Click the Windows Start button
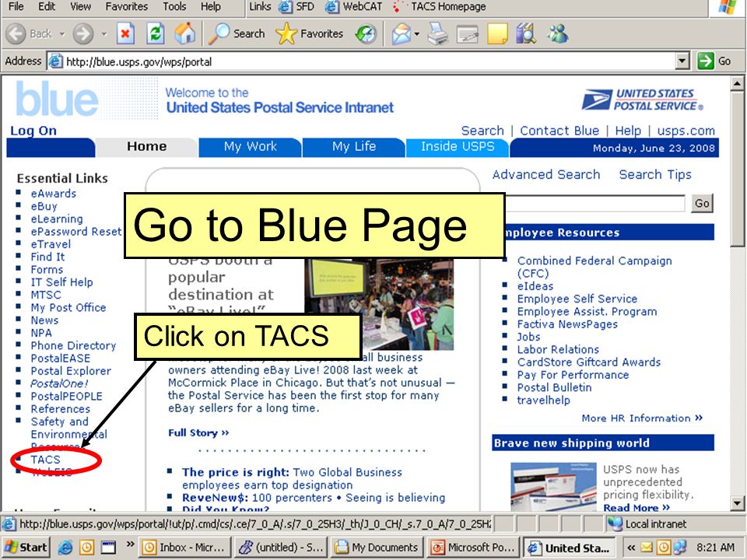Image resolution: width=747 pixels, height=560 pixels. click(x=26, y=548)
